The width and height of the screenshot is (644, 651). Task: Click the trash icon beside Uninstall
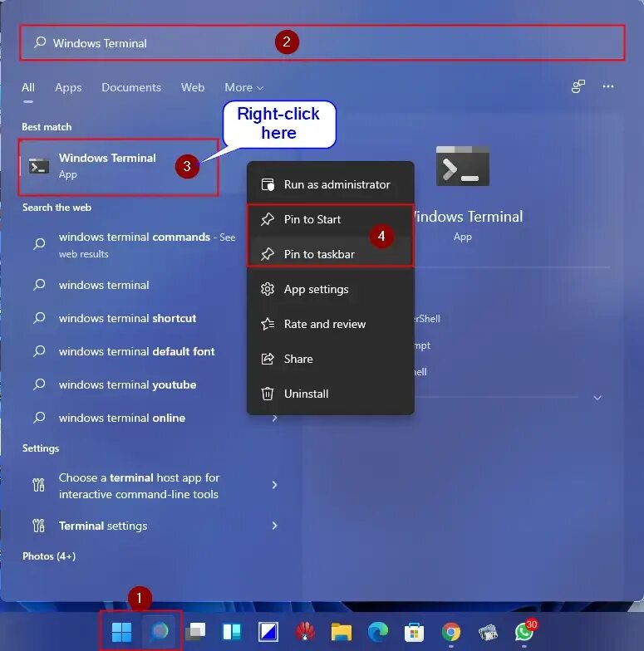(268, 394)
